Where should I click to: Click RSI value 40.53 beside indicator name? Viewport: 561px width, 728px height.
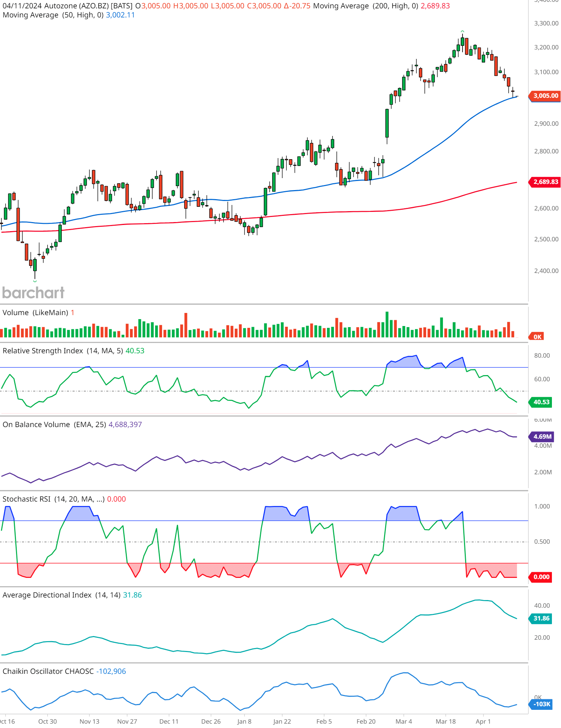pos(135,351)
